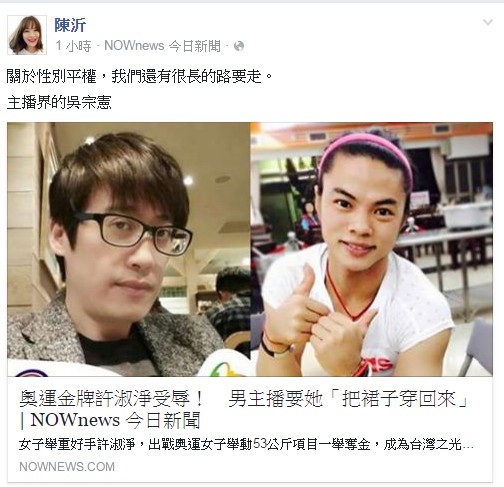Open NOWnews 今日新聞 source link in header
Screen dimensions: 504x487
coord(162,46)
